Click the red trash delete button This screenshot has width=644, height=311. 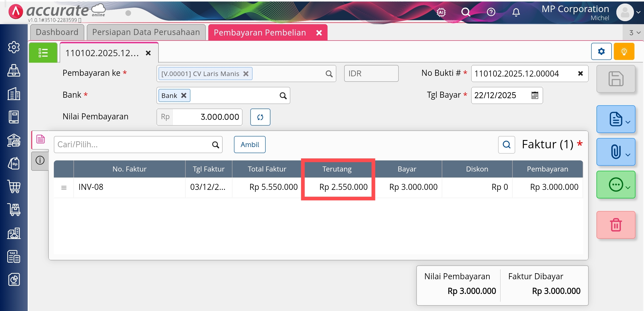tap(616, 225)
